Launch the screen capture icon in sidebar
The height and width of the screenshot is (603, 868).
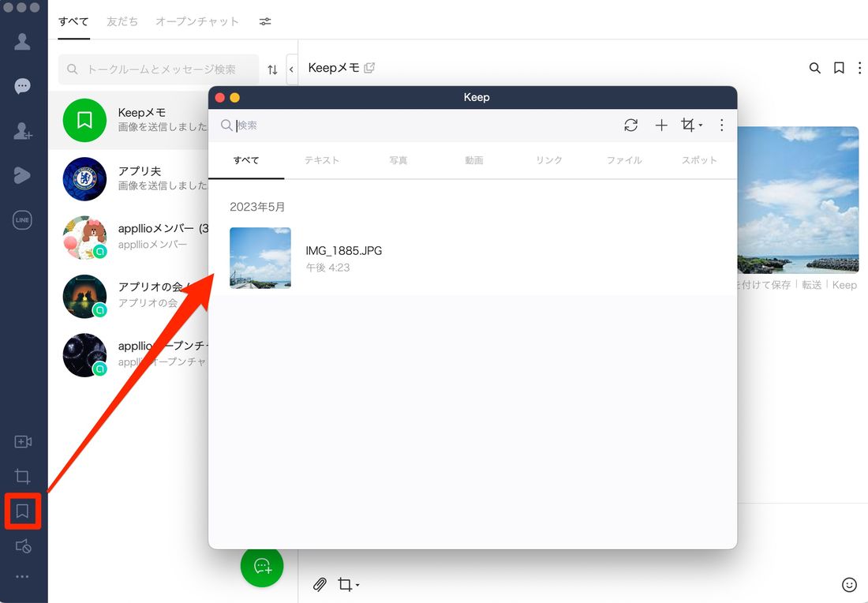pos(23,476)
